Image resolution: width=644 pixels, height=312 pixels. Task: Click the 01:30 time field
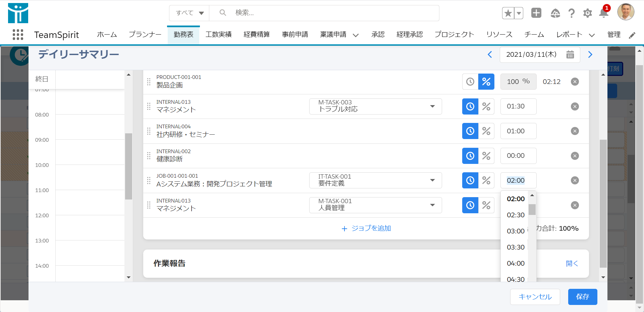518,106
